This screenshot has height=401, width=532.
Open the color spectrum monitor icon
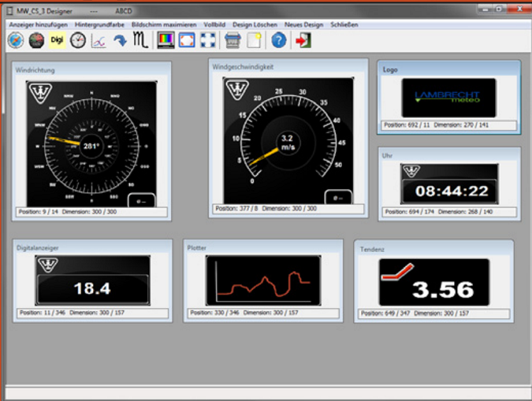(165, 40)
